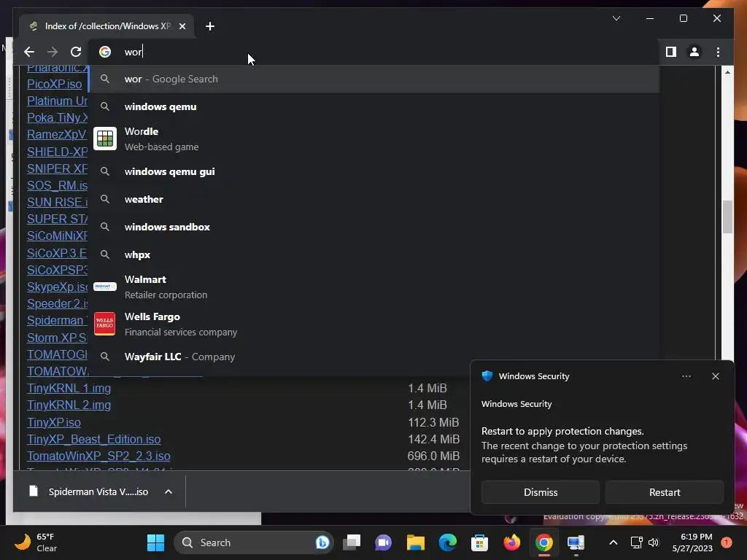Select 'wor - Google Search' suggestion
The image size is (747, 560).
pos(374,79)
